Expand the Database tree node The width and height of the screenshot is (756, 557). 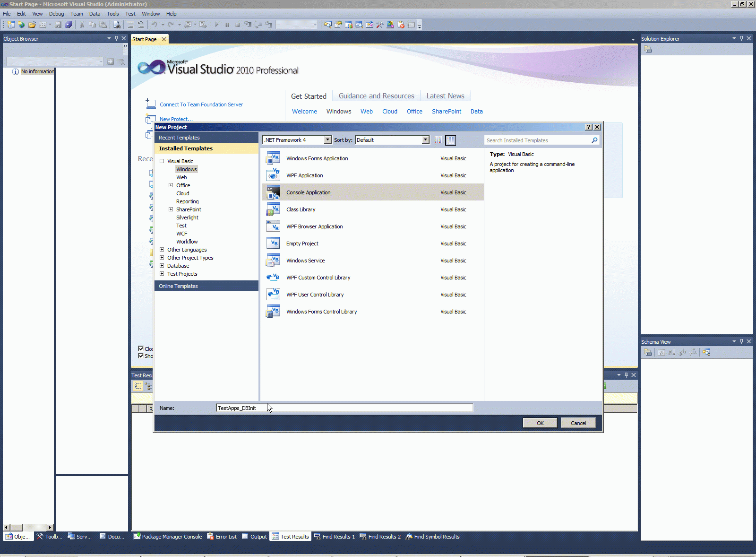(162, 266)
